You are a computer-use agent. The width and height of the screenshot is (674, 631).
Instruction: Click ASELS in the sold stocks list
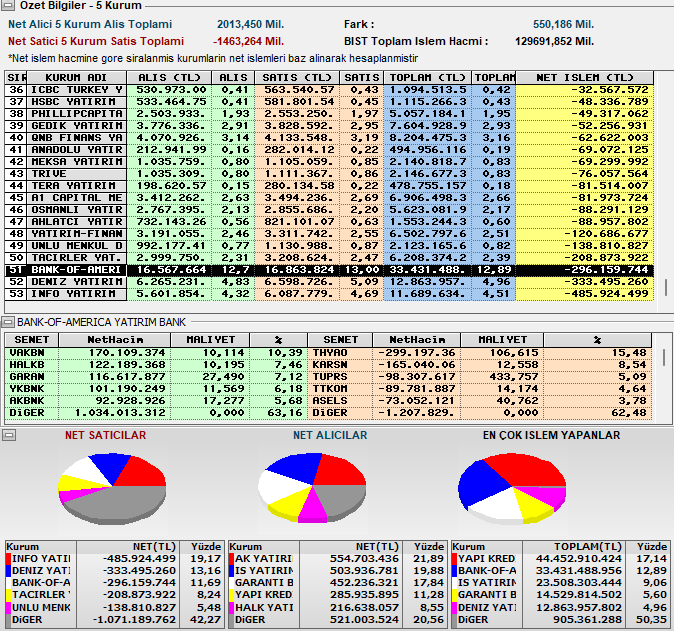point(330,401)
